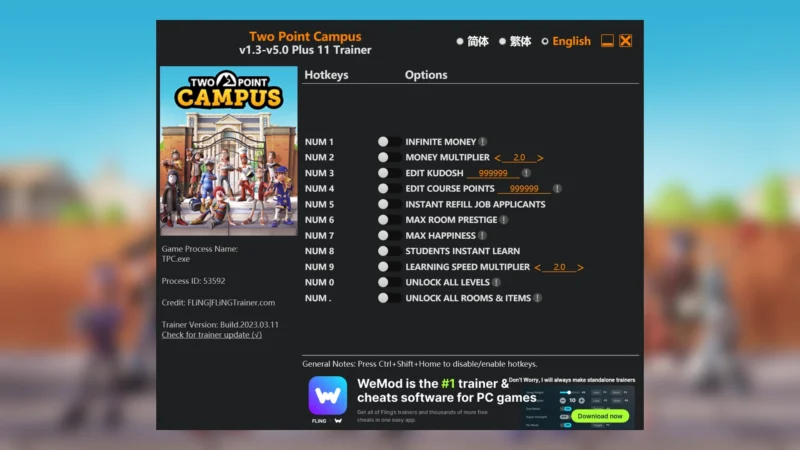The width and height of the screenshot is (800, 450).
Task: Click the Money Multiplier 2.0 value field
Action: (519, 158)
